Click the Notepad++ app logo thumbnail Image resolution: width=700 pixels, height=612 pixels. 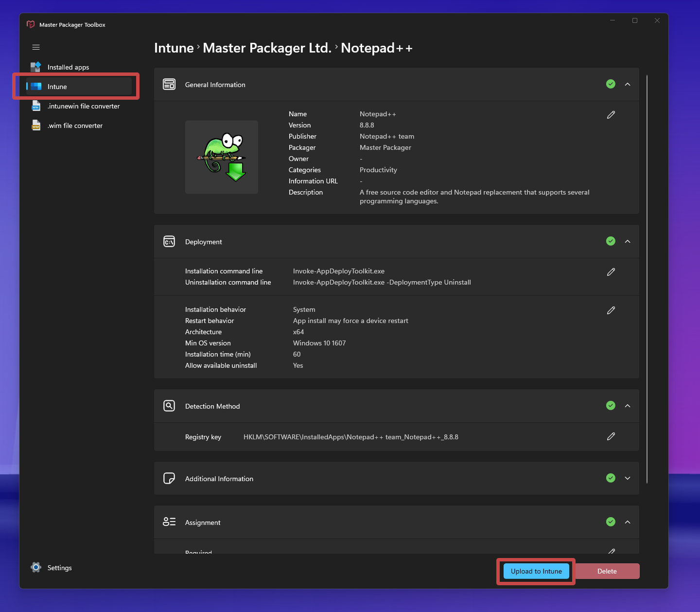(x=222, y=157)
